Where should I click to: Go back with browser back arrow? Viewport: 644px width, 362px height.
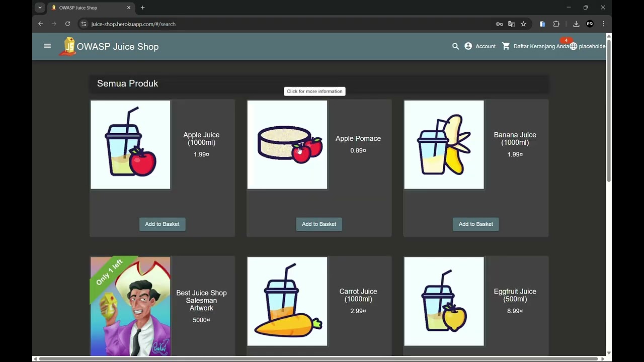[x=41, y=24]
